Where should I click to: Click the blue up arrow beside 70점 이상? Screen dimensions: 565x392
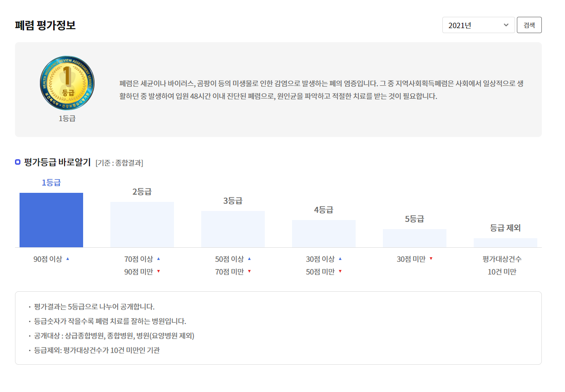pos(159,259)
